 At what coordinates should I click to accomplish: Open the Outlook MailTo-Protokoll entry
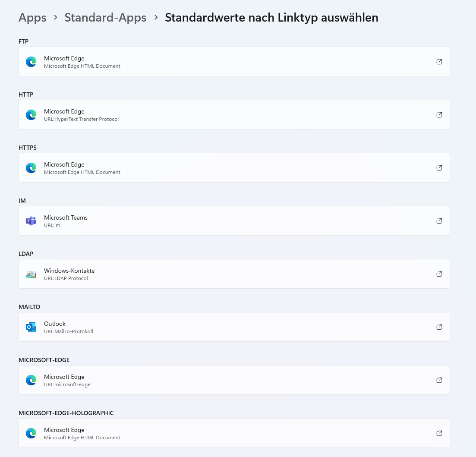pos(234,327)
